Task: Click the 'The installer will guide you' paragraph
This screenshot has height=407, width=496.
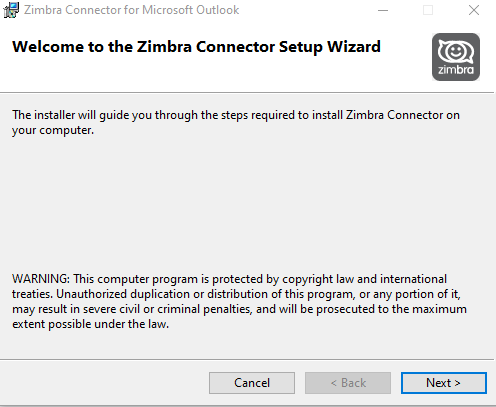Action: 236,122
